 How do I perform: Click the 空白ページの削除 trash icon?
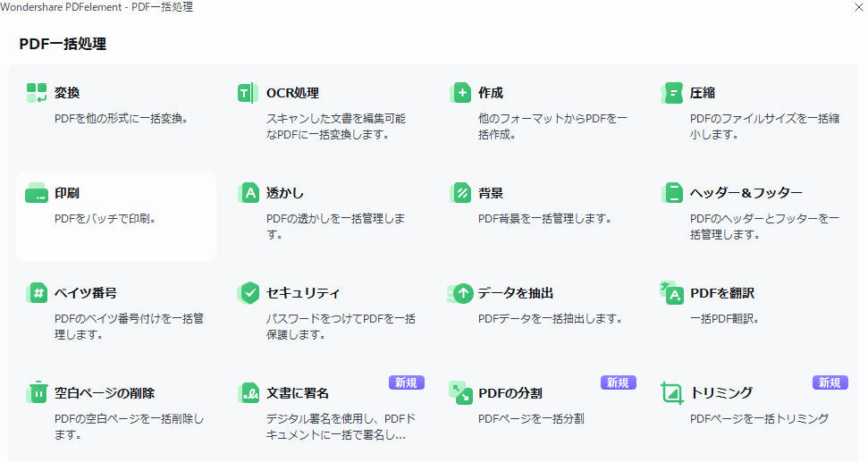[37, 392]
